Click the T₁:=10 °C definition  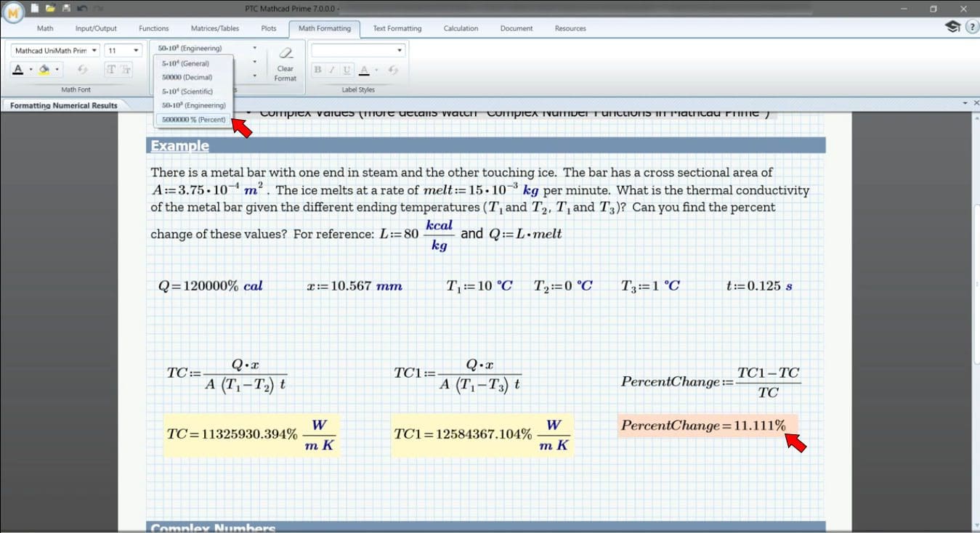point(479,286)
